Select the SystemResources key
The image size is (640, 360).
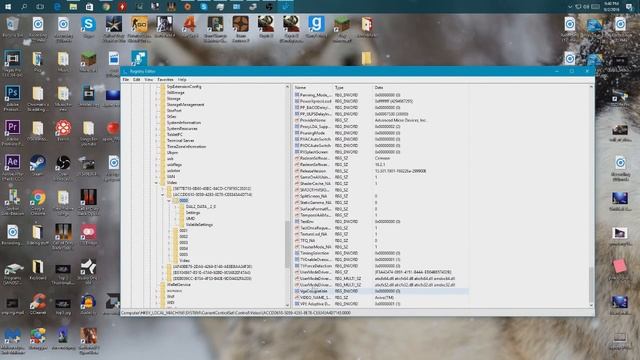(x=182, y=129)
